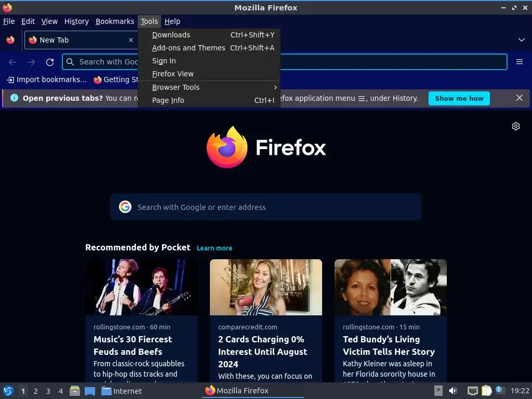
Task: Go back one page arrow
Action: [x=12, y=62]
